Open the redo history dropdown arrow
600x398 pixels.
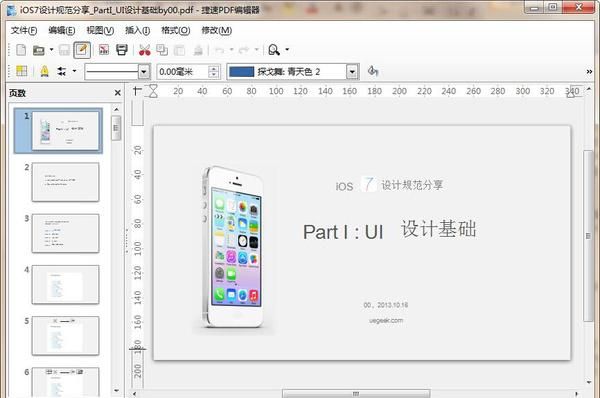[256, 50]
